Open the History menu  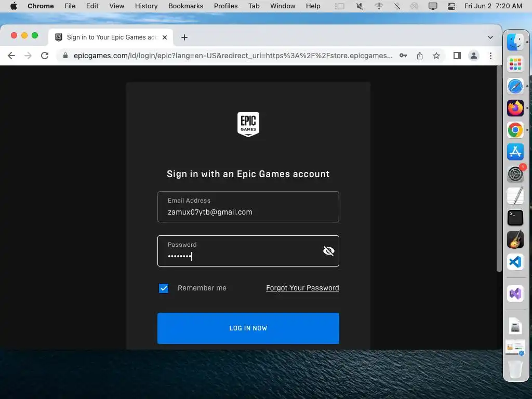146,6
